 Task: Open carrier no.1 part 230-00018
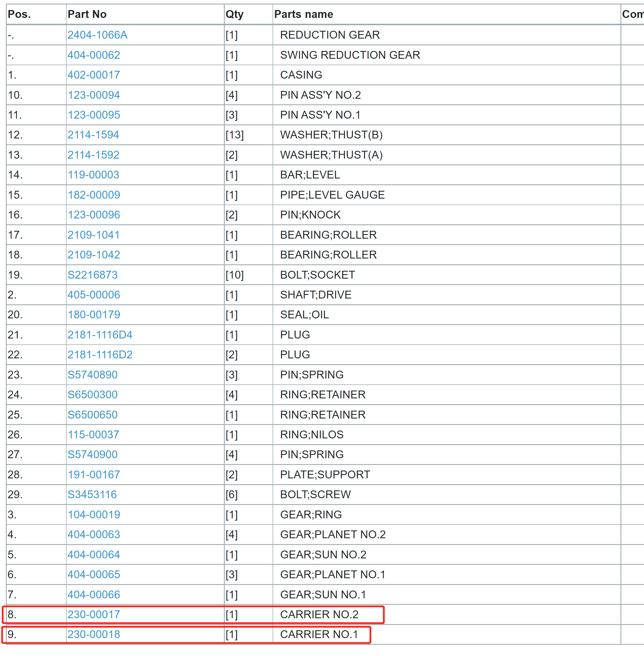[94, 635]
